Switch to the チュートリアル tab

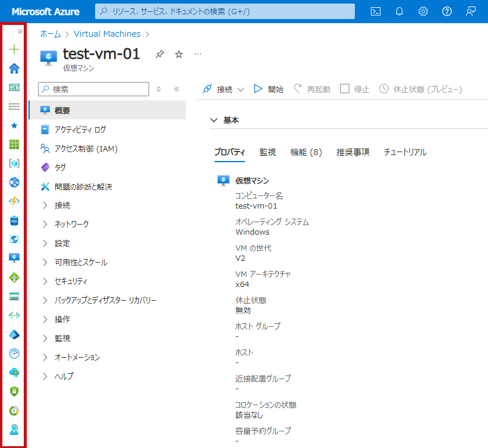[405, 152]
